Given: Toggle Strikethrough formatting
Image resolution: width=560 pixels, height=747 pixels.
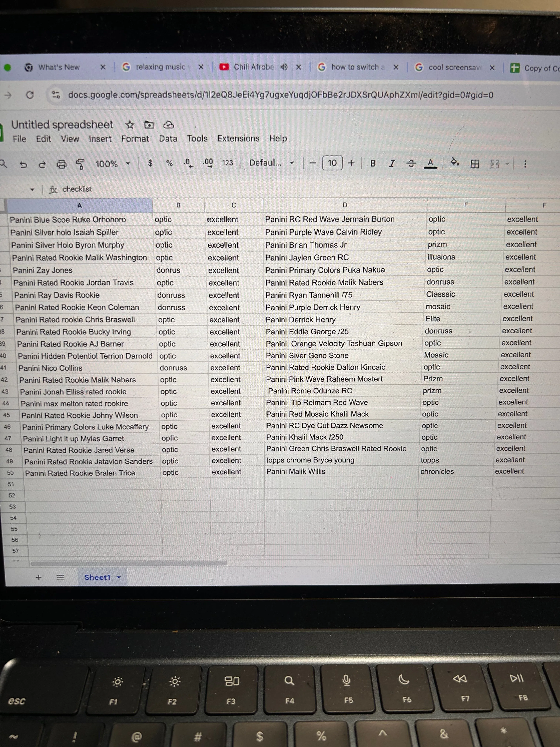Looking at the screenshot, I should 411,164.
